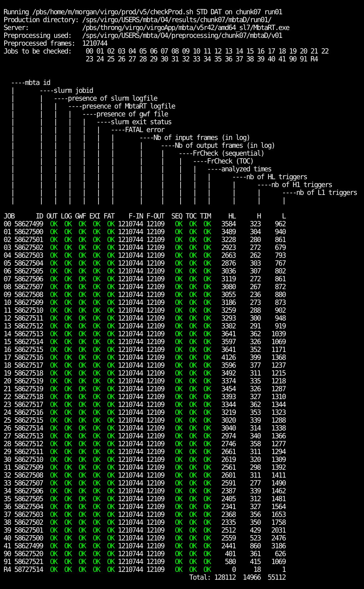Click the total L1 triggers value 55112

tap(277, 577)
